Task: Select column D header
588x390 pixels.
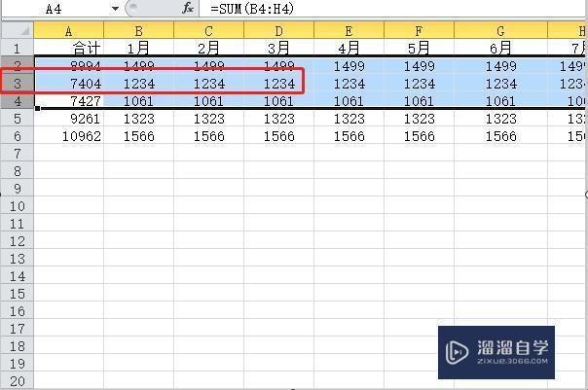Action: [279, 30]
